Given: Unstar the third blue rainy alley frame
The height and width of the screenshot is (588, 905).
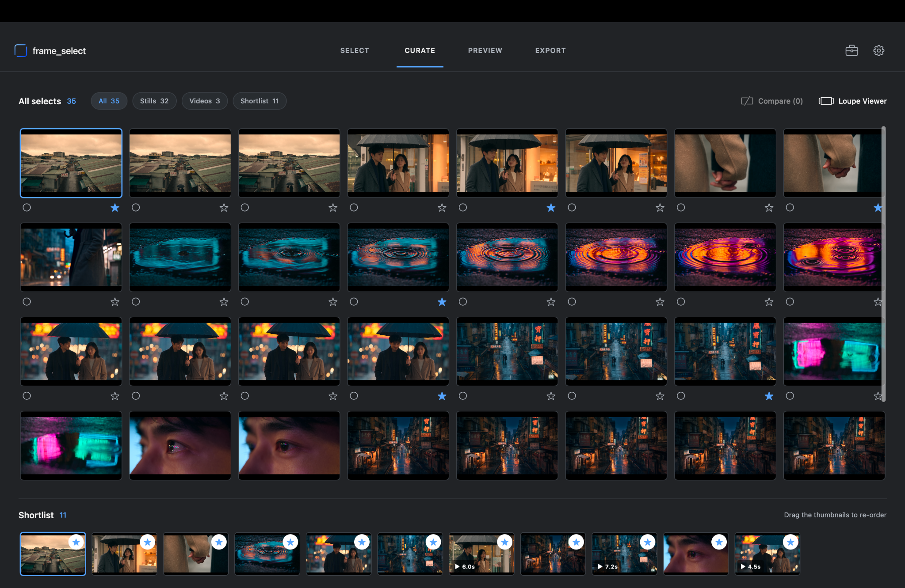Looking at the screenshot, I should point(769,396).
